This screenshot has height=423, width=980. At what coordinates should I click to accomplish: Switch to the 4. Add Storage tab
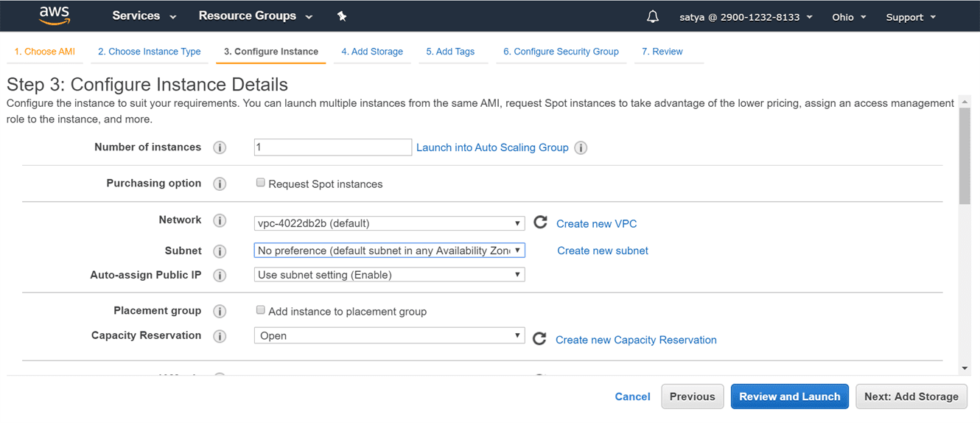372,52
